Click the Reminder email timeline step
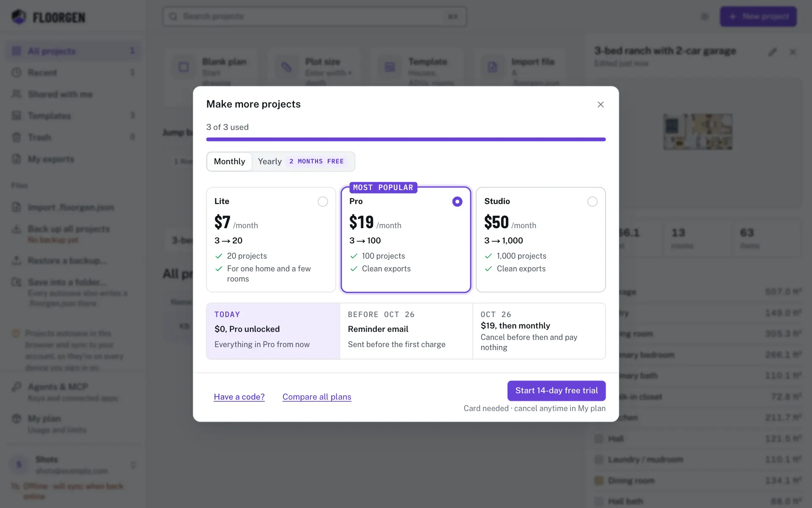Screen dimensions: 812x508 click(406, 331)
